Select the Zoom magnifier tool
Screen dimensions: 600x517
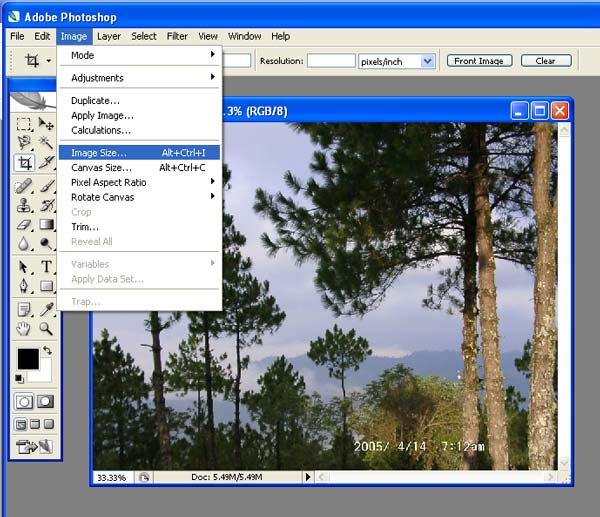[x=46, y=328]
